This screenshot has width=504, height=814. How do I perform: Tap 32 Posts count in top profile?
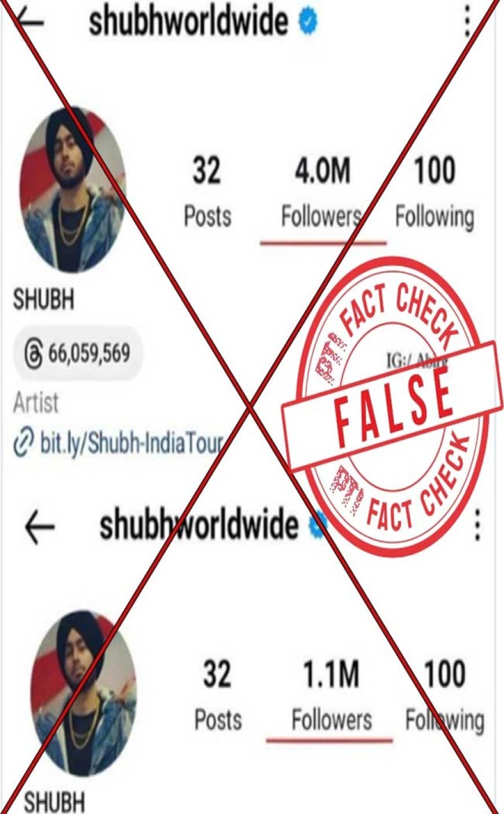[x=207, y=192]
